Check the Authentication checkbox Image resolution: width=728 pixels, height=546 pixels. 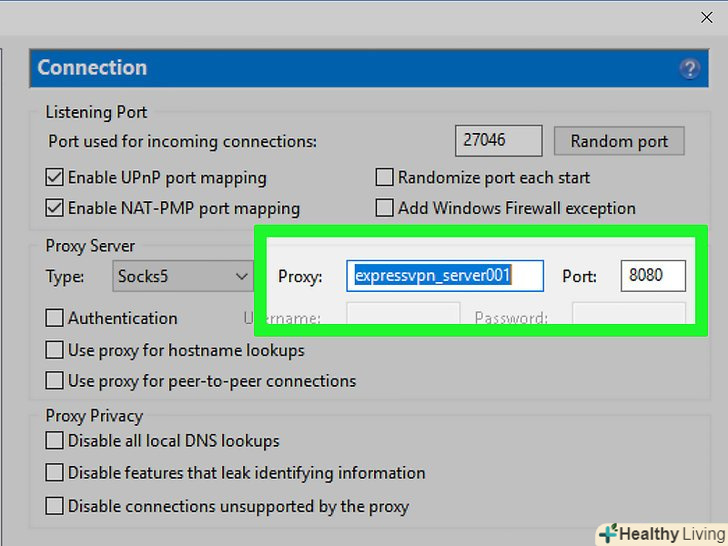coord(54,318)
